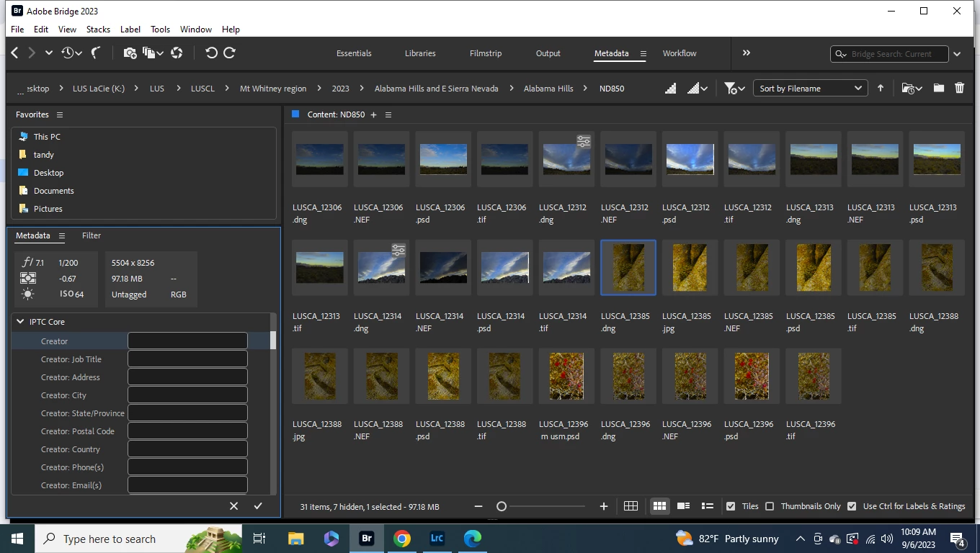
Task: Enable the Thumbnails Only checkbox
Action: (770, 506)
